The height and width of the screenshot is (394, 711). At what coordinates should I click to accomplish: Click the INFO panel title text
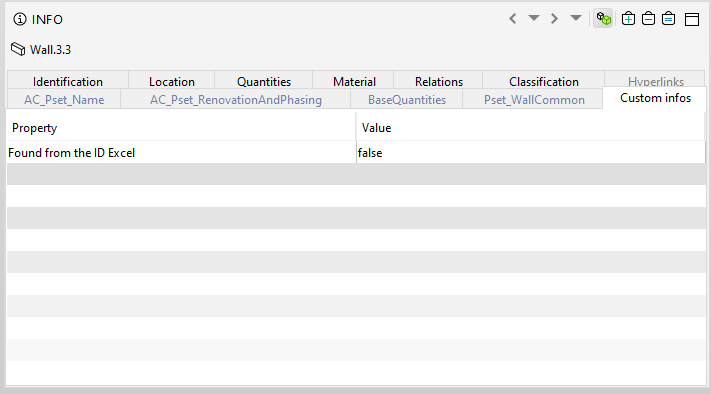click(47, 19)
